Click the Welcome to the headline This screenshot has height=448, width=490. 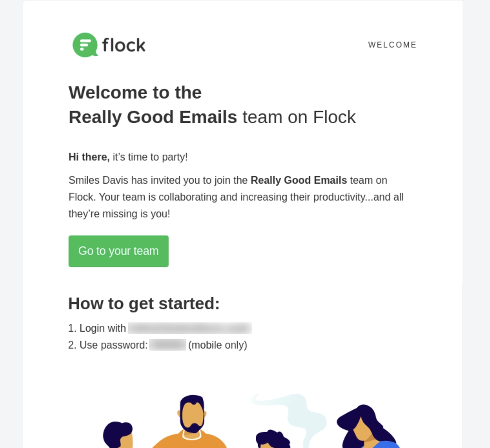pos(135,92)
